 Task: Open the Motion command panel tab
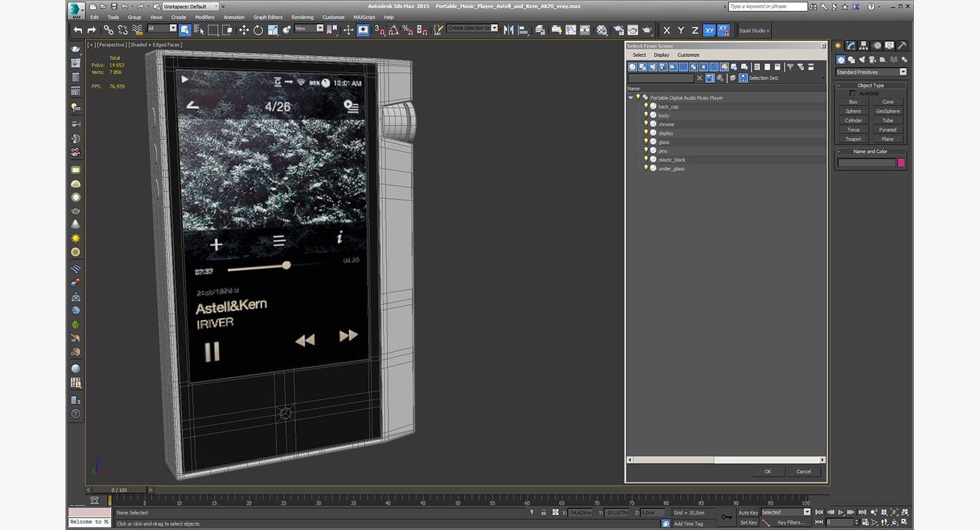877,46
